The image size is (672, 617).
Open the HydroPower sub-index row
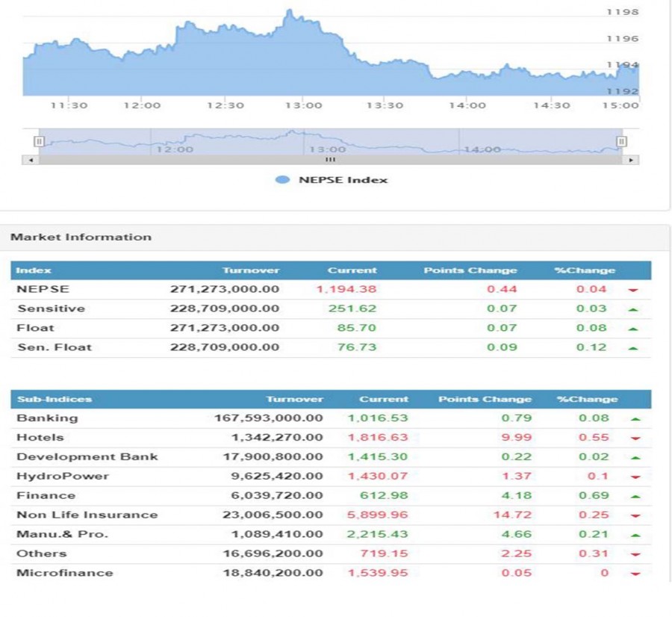[63, 477]
